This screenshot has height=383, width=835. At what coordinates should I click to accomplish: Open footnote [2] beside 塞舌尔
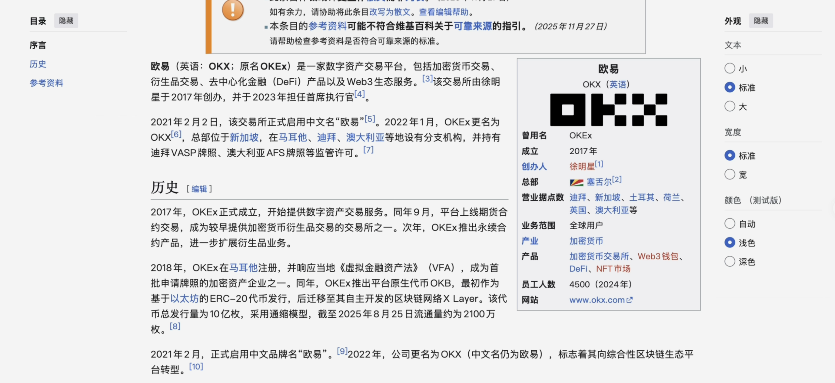(617, 180)
